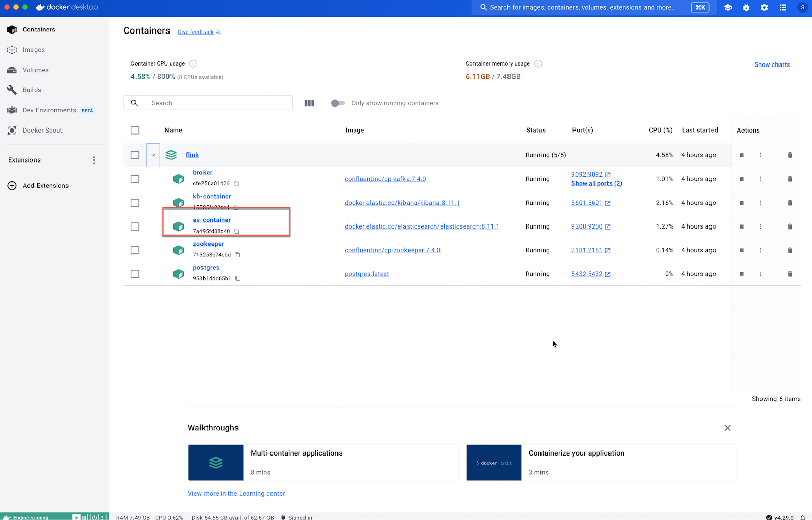Show Container CPU usage info icon
812x520 pixels.
click(193, 63)
